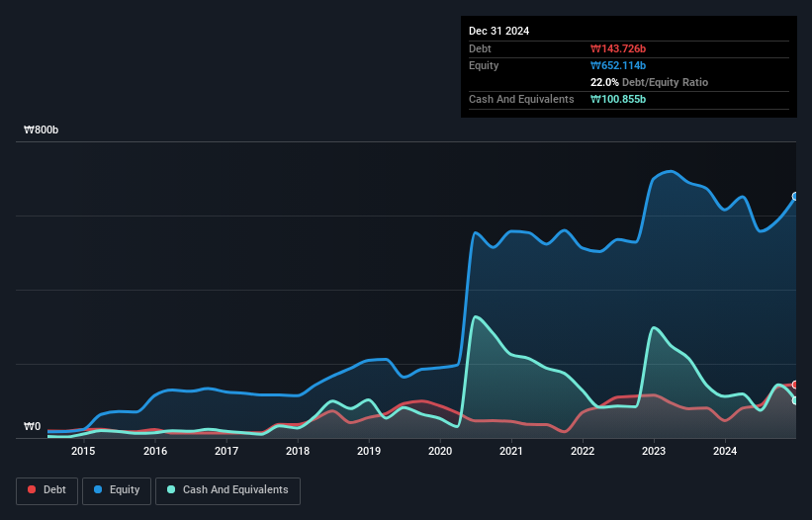Select the blue Equity endpoint marker on chart
This screenshot has width=812, height=520.
795,196
